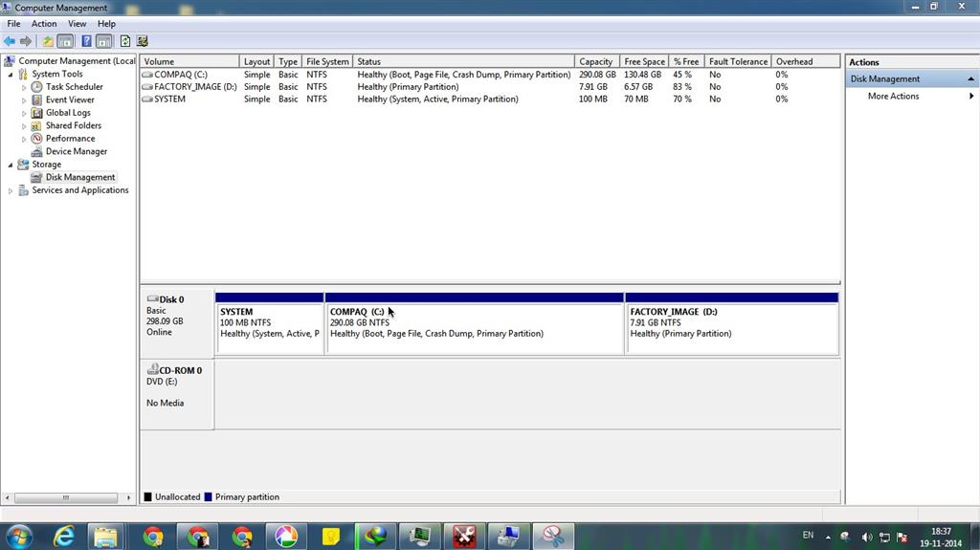Select the Storage node label
The width and height of the screenshot is (980, 550).
[x=46, y=165]
